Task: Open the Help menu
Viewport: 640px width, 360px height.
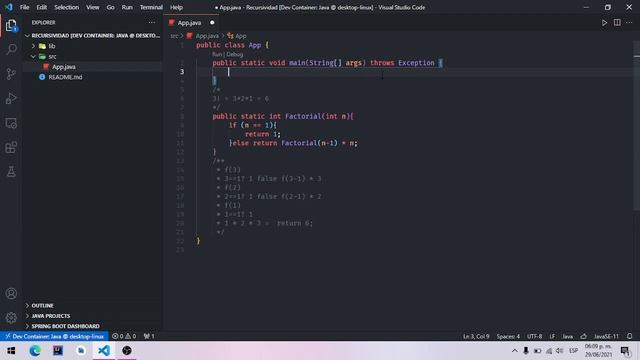Action: [x=176, y=7]
